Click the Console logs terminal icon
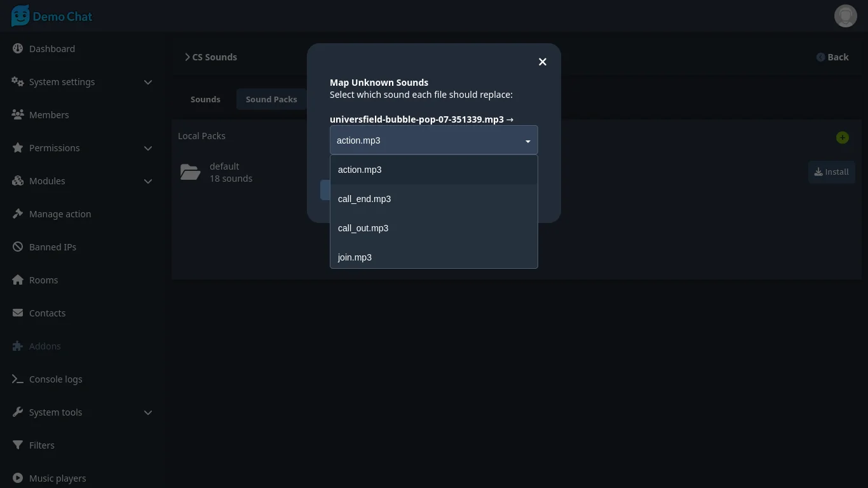Viewport: 868px width, 488px height. (x=18, y=379)
